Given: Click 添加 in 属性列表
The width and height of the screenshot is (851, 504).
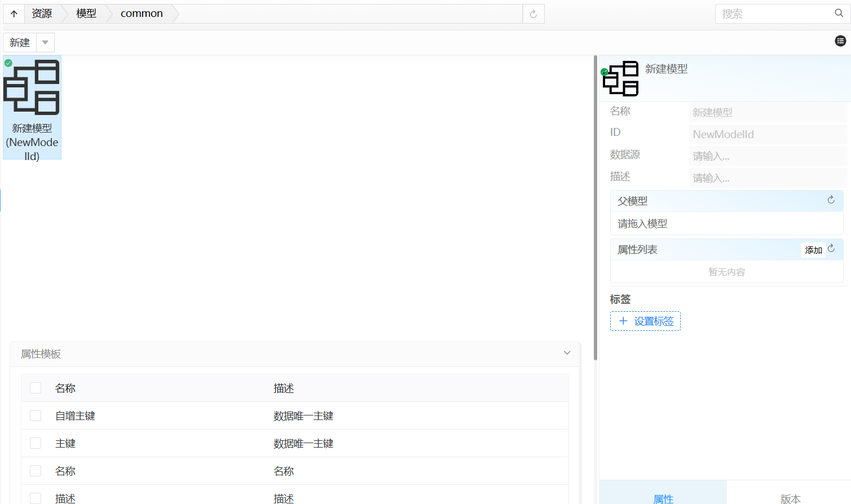Looking at the screenshot, I should click(x=813, y=250).
